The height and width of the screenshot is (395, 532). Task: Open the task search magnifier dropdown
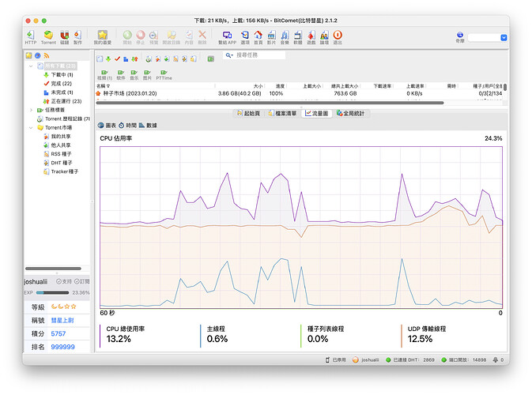[229, 55]
